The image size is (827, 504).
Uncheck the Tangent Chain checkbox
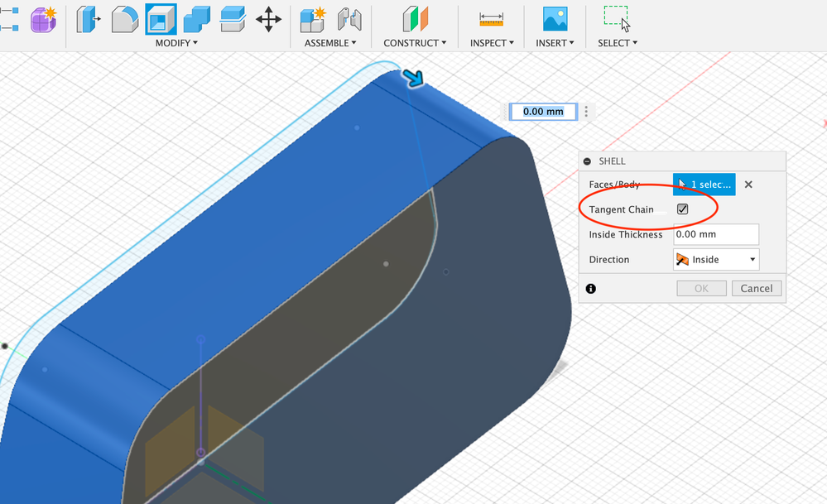pyautogui.click(x=682, y=209)
